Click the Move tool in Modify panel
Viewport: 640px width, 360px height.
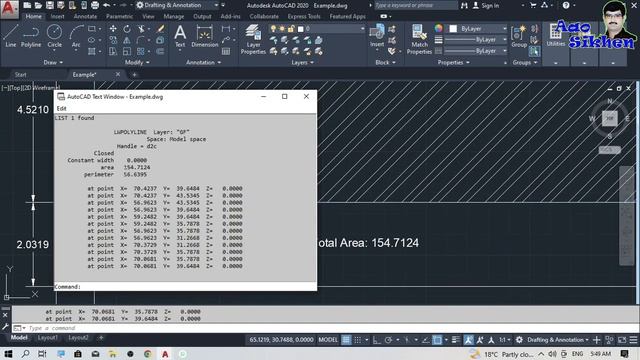(x=113, y=29)
